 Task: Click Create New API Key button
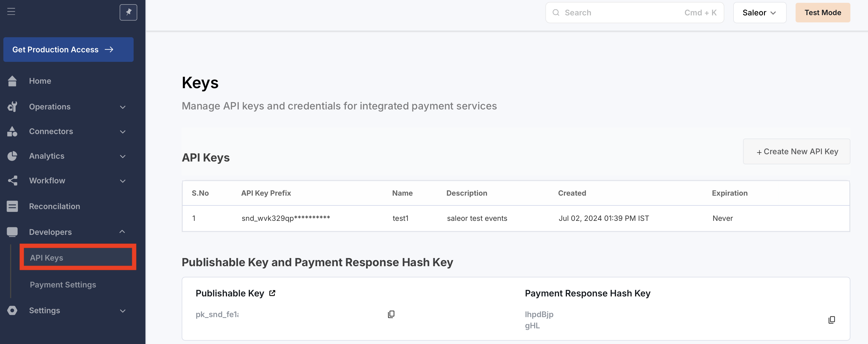coord(796,151)
